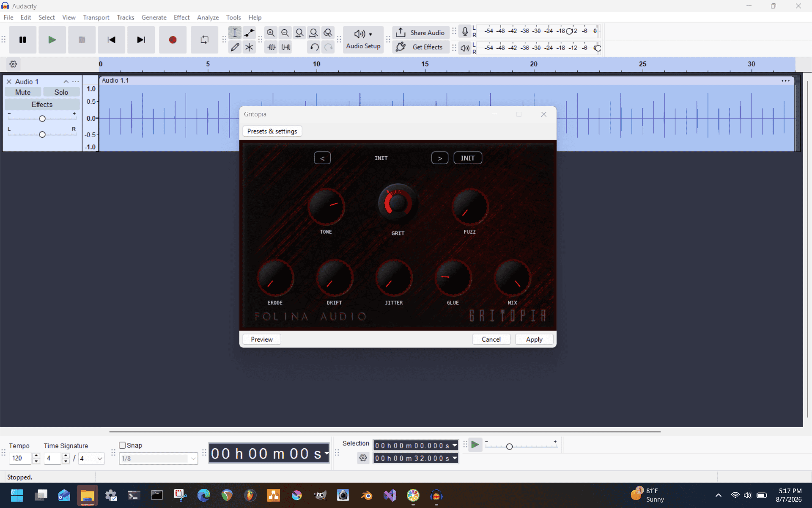Click Cancel in Gritopia dialog
The width and height of the screenshot is (812, 508).
491,340
